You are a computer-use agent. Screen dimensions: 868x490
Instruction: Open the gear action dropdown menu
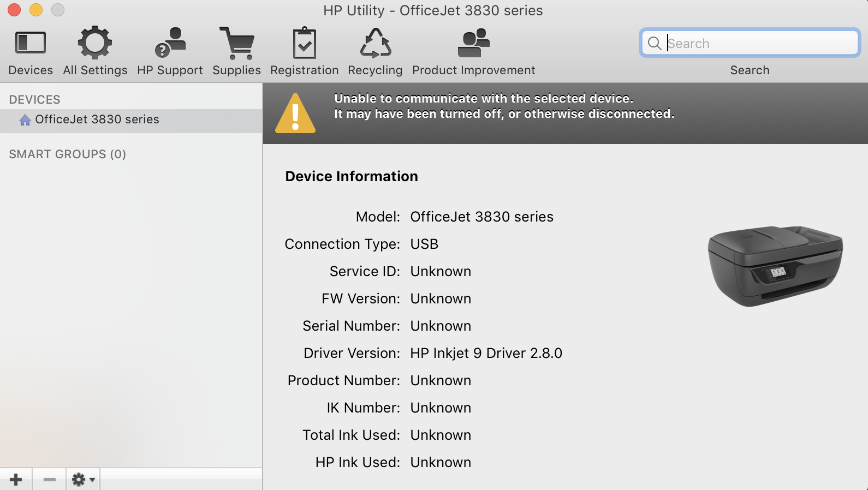83,480
